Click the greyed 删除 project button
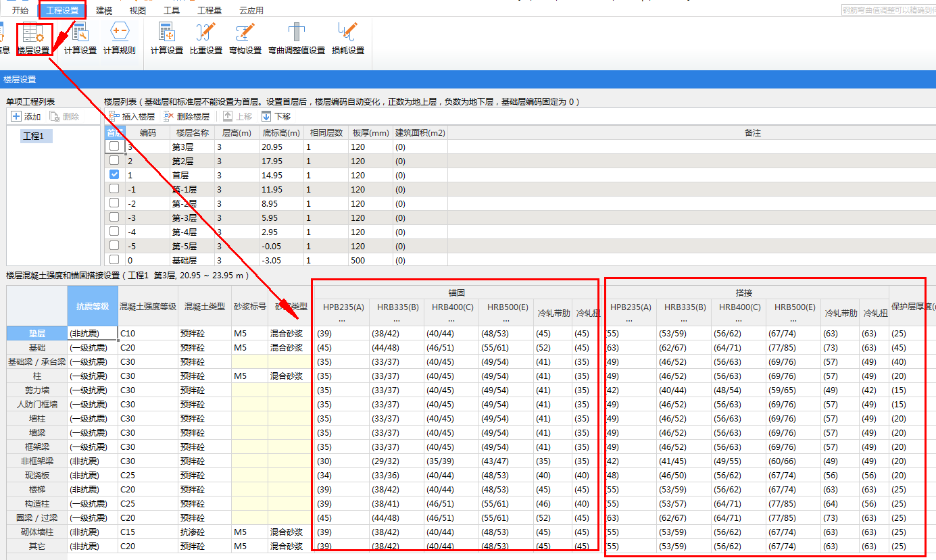Screen dimensions: 936x560 tap(64, 117)
